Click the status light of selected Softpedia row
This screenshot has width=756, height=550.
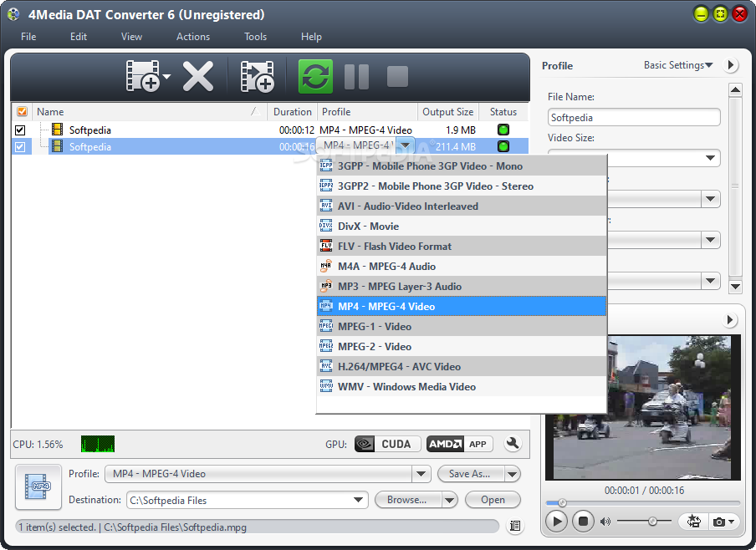click(x=503, y=146)
